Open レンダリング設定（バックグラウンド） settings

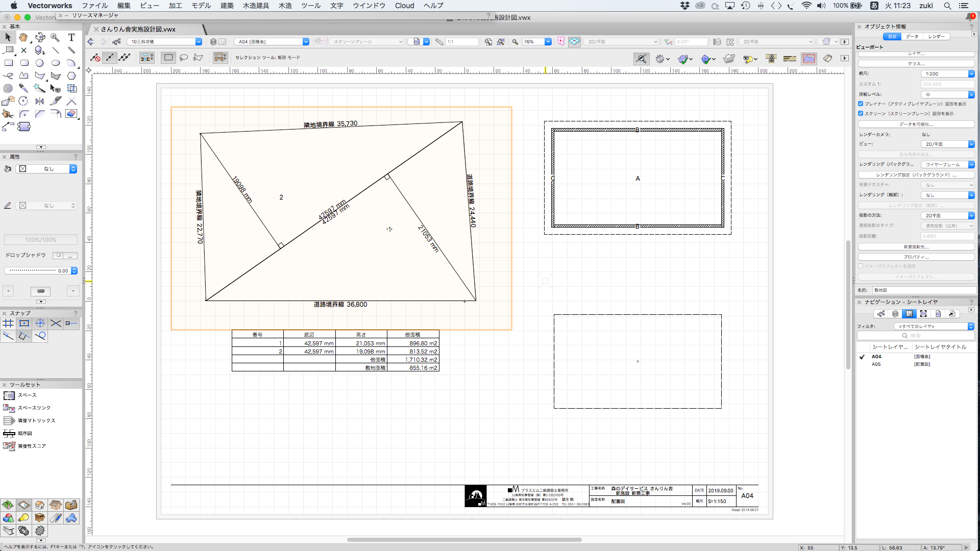(916, 174)
